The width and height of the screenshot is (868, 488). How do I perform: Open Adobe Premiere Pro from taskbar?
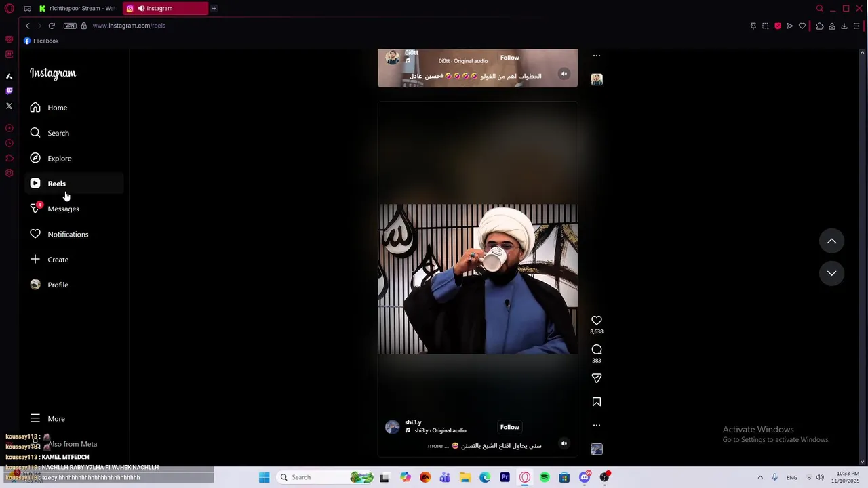pos(505,477)
